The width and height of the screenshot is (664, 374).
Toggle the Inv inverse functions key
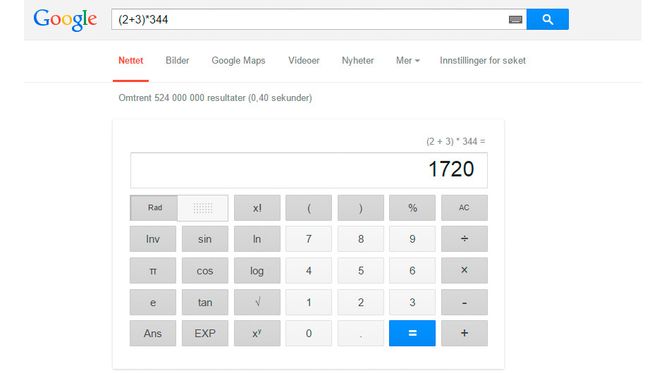pyautogui.click(x=153, y=239)
